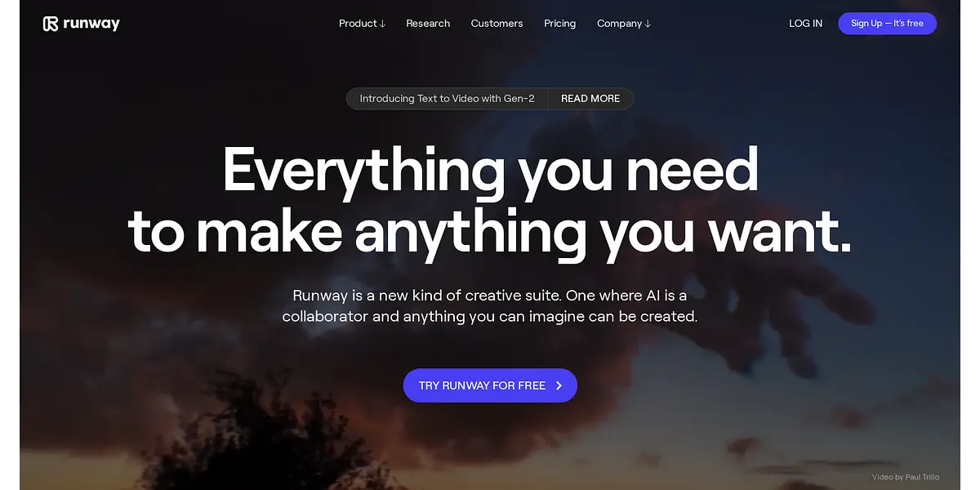Click the Runway 'R' logo icon

[x=51, y=24]
